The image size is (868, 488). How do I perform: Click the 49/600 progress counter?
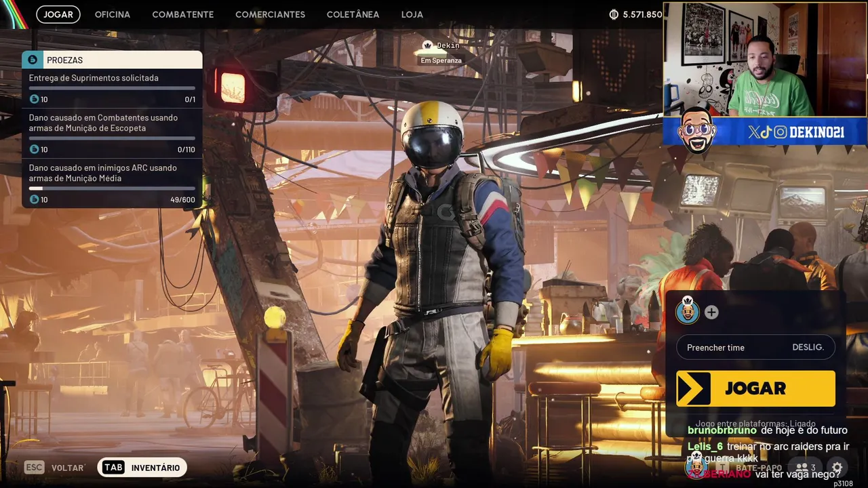pyautogui.click(x=182, y=200)
